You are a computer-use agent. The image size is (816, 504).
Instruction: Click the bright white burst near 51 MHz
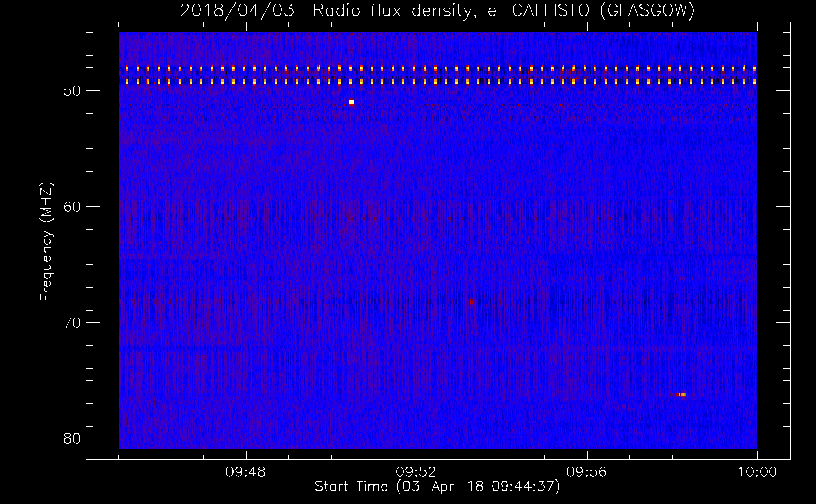coord(351,102)
